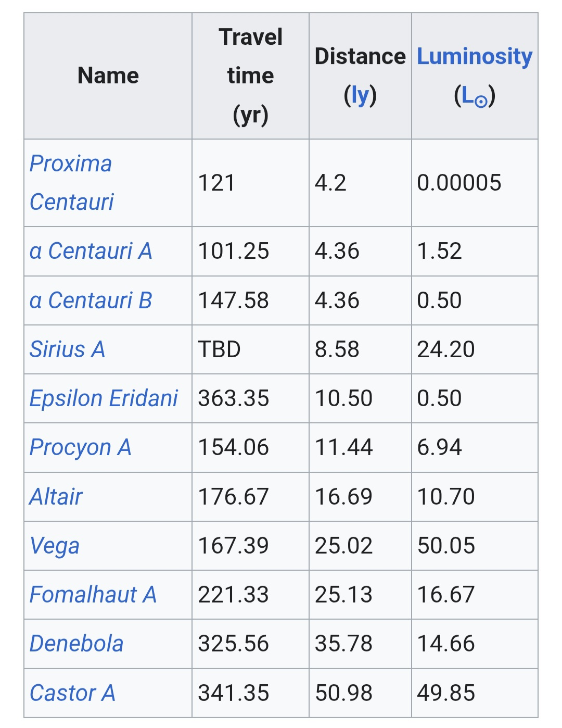Open the Fomalhaut A link
Screen dimensions: 562x728
click(x=93, y=595)
